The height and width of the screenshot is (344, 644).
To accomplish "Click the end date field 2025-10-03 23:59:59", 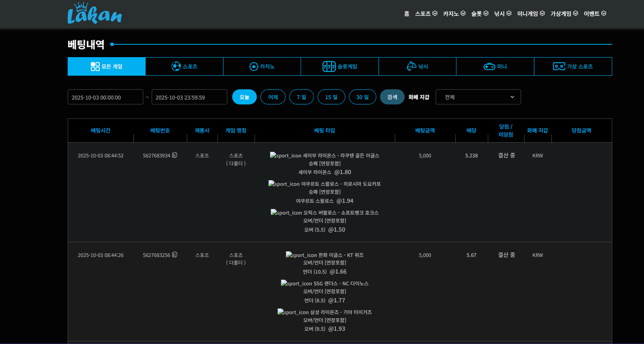I will click(189, 97).
